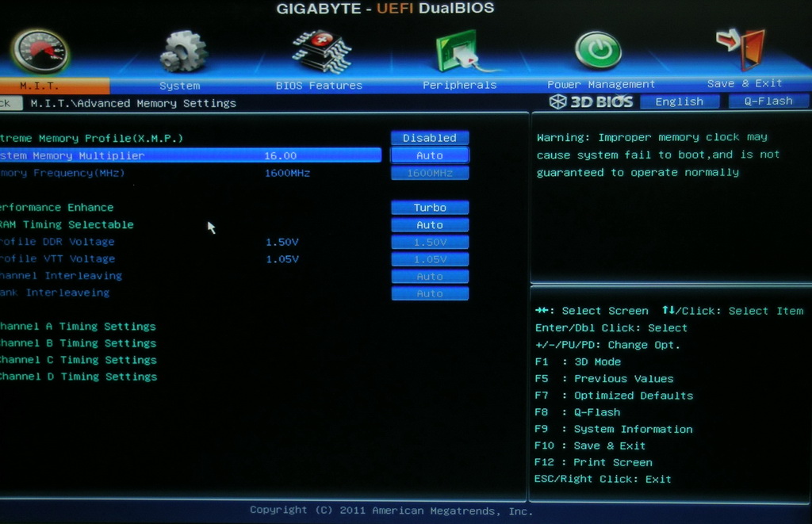Open the Performance Enhance Turbo option
This screenshot has height=524, width=812.
click(430, 208)
